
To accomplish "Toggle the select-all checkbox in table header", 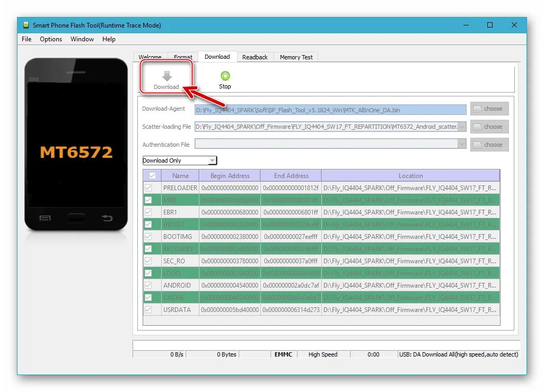I will coord(152,175).
